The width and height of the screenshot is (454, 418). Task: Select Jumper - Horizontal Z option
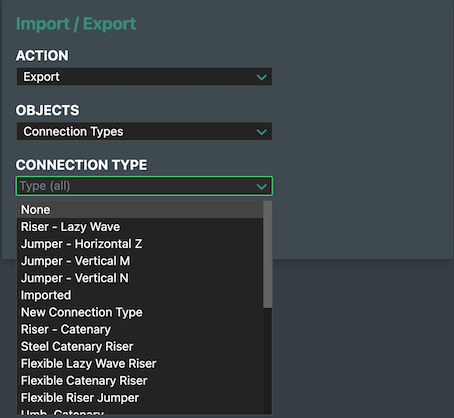[x=140, y=244]
